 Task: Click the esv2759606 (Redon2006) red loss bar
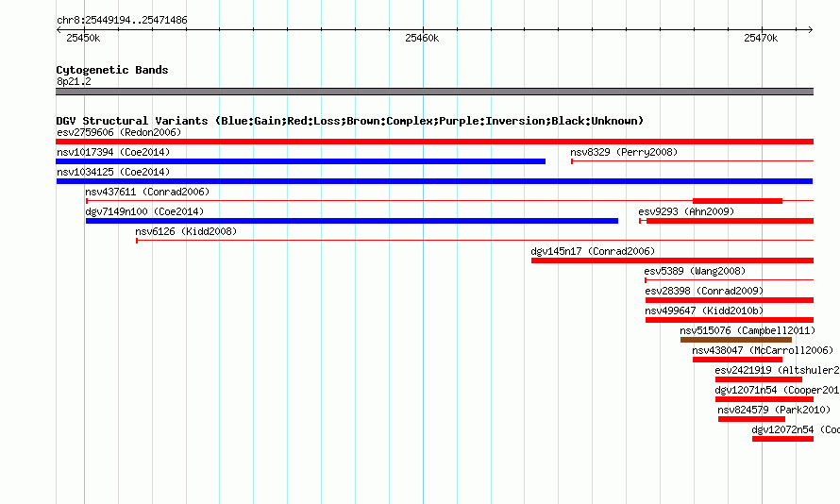coord(434,142)
